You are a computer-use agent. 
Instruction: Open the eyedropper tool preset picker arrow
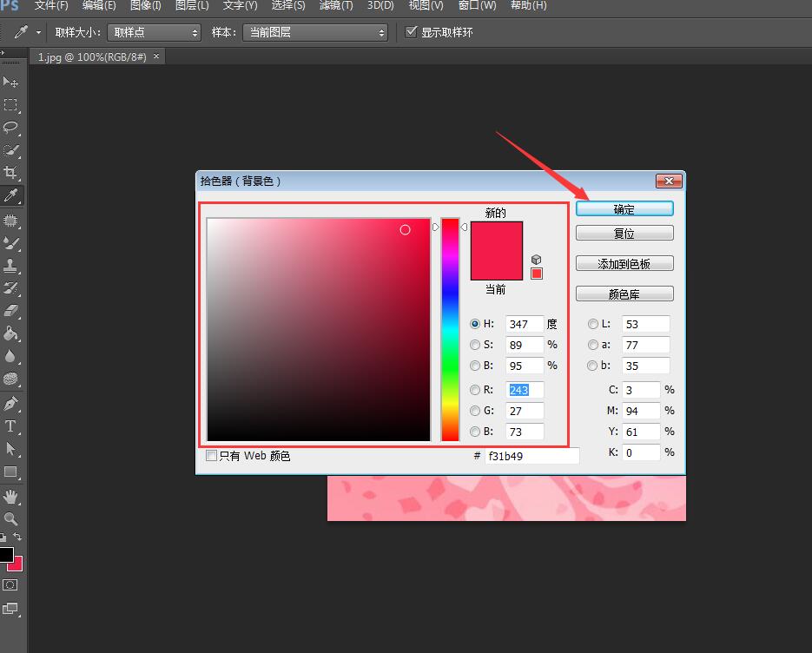click(x=38, y=33)
